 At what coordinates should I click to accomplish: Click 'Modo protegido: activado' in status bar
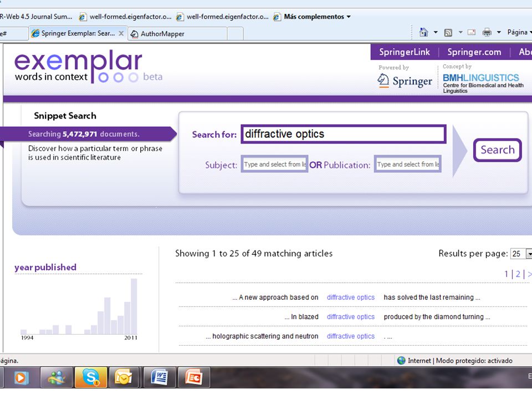click(474, 361)
